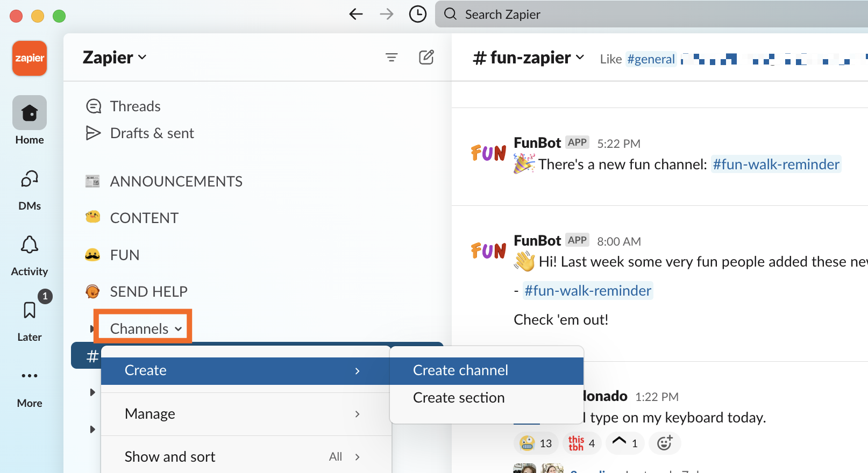Compose a new message
Viewport: 868px width, 473px height.
pos(426,57)
